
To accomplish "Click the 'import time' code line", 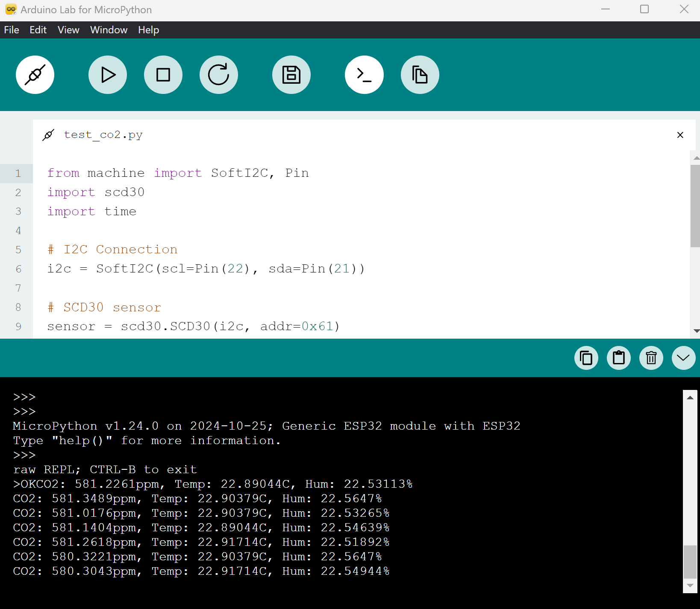I will click(x=91, y=211).
